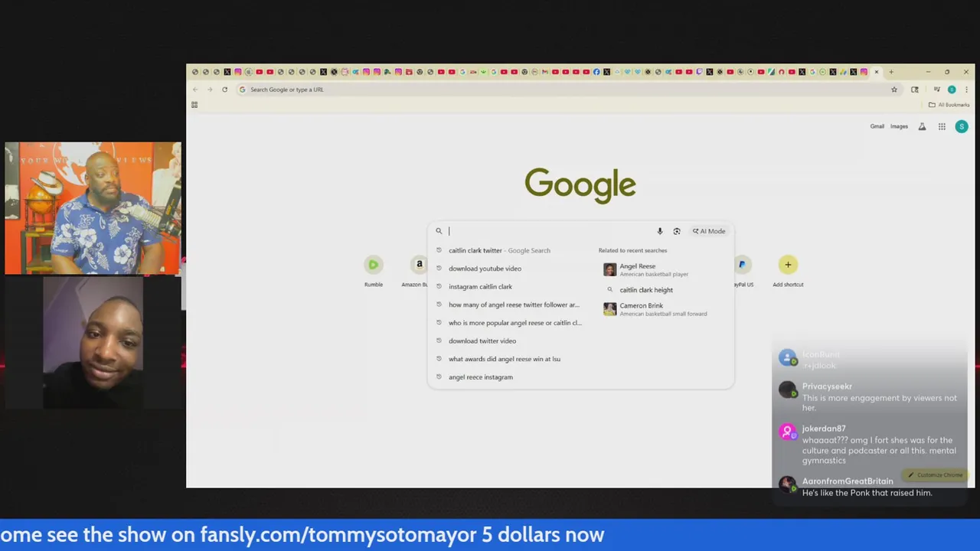This screenshot has height=551, width=980.
Task: Click Angel Reese thumbnail photo
Action: tap(609, 269)
